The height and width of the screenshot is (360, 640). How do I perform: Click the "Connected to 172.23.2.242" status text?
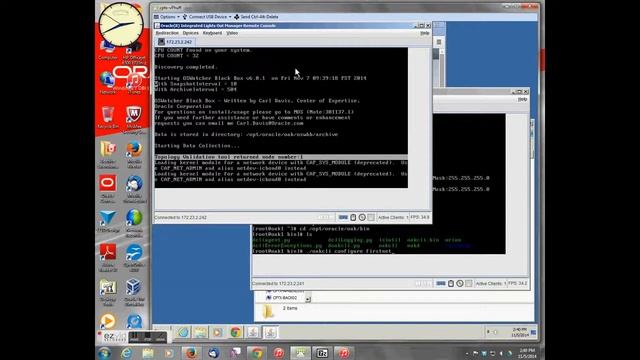point(180,218)
